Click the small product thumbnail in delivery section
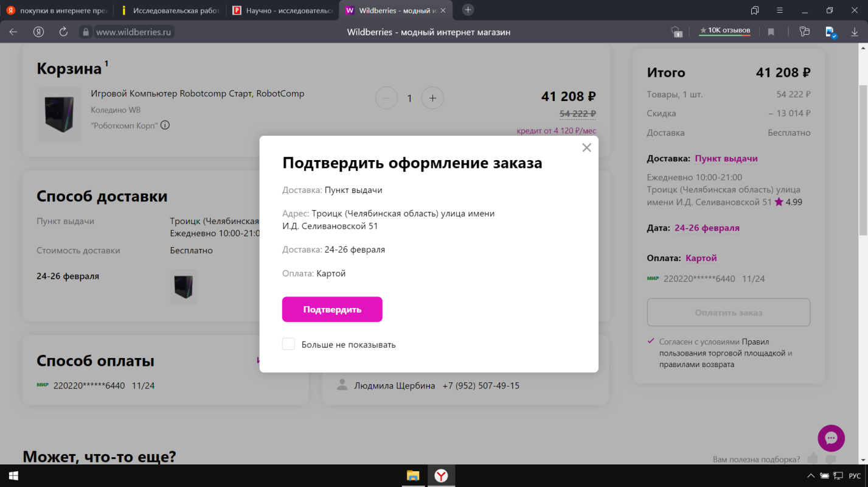This screenshot has width=868, height=487. point(183,287)
